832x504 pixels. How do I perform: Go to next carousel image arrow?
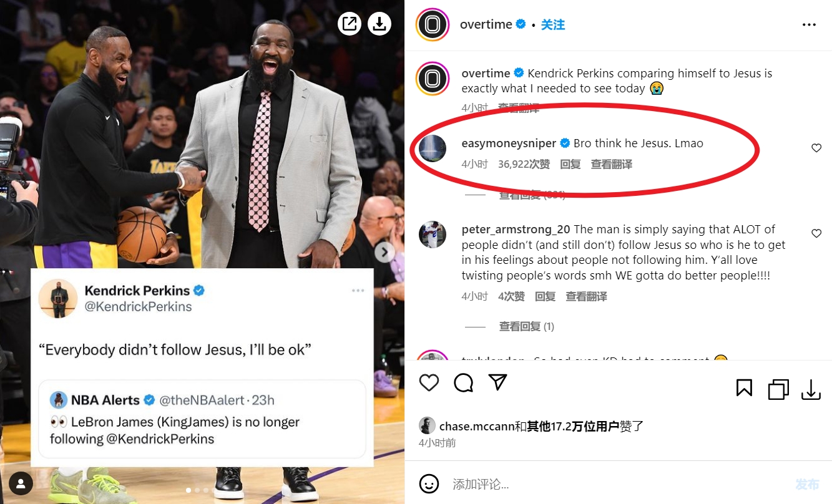pyautogui.click(x=384, y=252)
